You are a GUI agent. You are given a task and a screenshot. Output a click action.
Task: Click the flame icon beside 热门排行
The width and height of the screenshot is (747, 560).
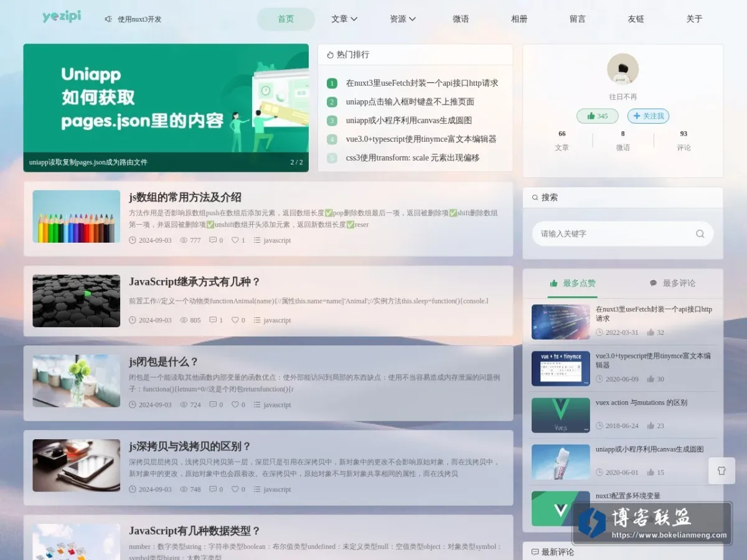pos(330,55)
